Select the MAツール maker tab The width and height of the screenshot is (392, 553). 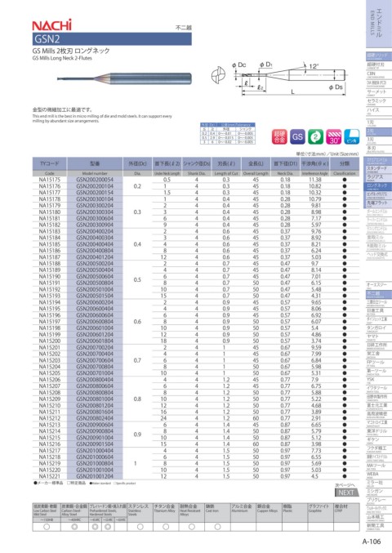(379, 466)
